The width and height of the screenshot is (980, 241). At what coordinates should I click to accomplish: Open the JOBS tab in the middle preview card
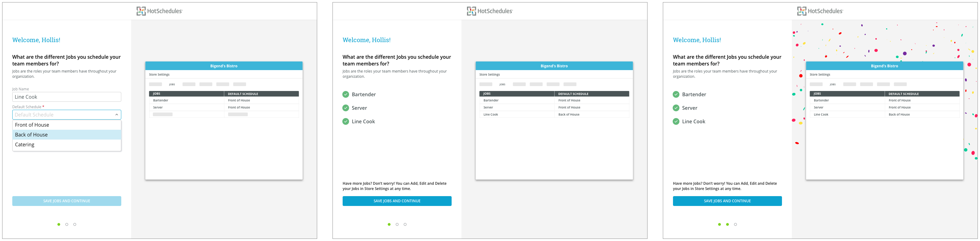click(502, 85)
